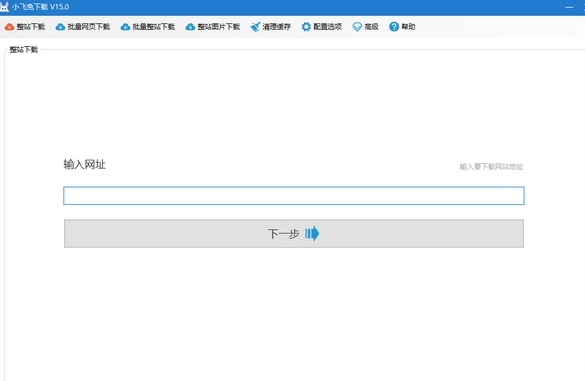Switch to 批量整站下载 text in toolbar
The width and height of the screenshot is (585, 381).
click(x=154, y=27)
